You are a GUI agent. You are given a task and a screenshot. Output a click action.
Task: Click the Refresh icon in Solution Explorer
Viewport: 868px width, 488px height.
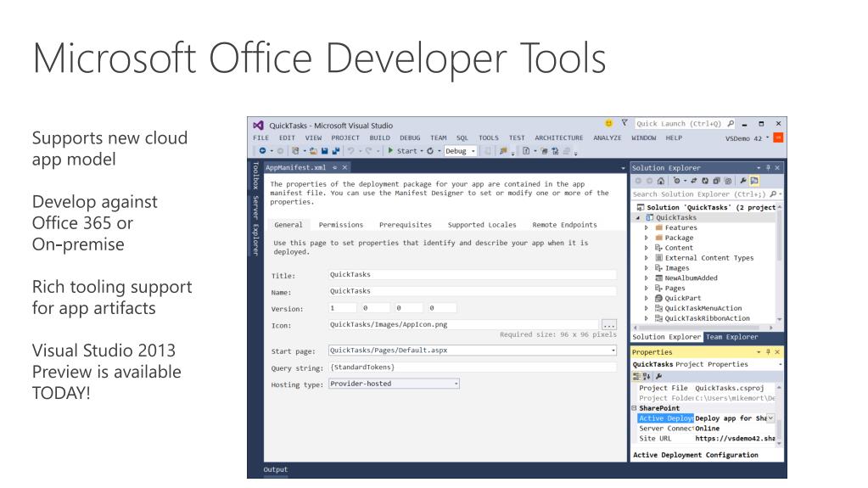(705, 181)
